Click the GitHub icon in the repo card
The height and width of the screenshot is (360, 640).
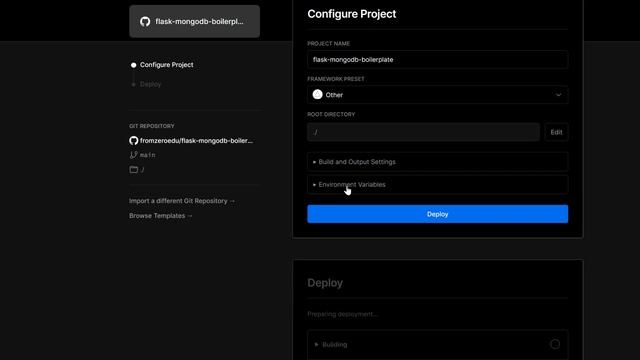click(145, 22)
